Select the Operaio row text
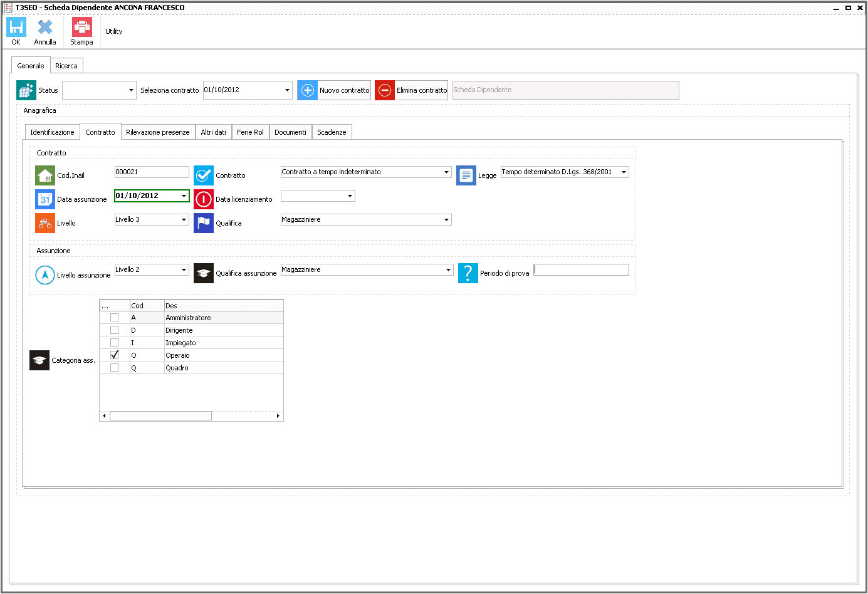The image size is (868, 594). 177,355
